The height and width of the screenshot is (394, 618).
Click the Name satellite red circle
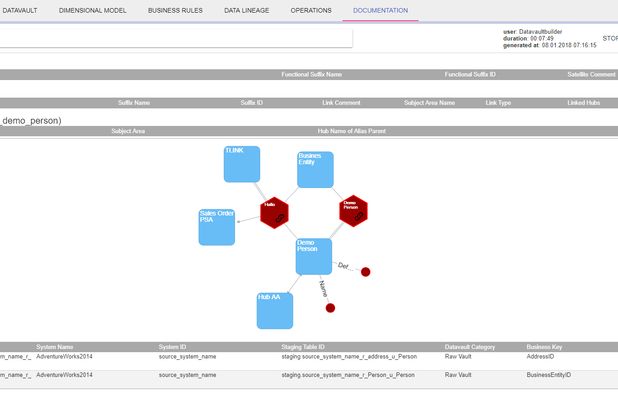coord(330,308)
